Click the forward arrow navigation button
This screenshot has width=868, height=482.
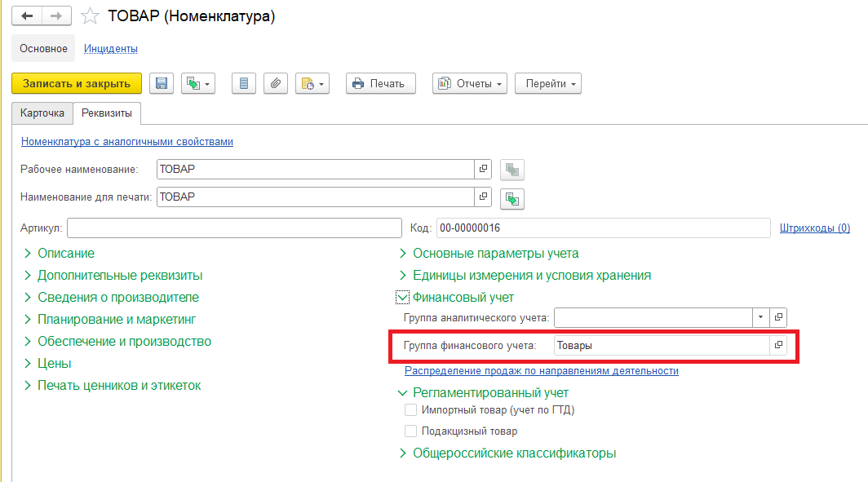[56, 16]
